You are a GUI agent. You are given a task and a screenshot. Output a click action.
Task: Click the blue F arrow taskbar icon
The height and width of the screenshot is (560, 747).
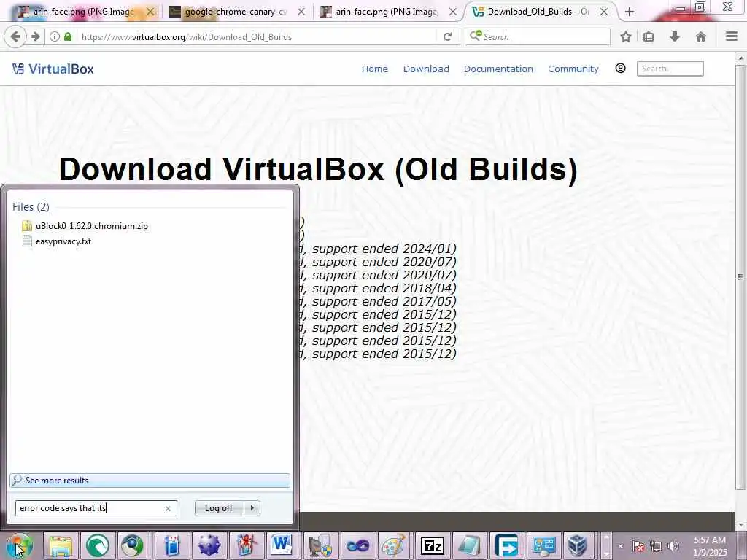pos(506,545)
